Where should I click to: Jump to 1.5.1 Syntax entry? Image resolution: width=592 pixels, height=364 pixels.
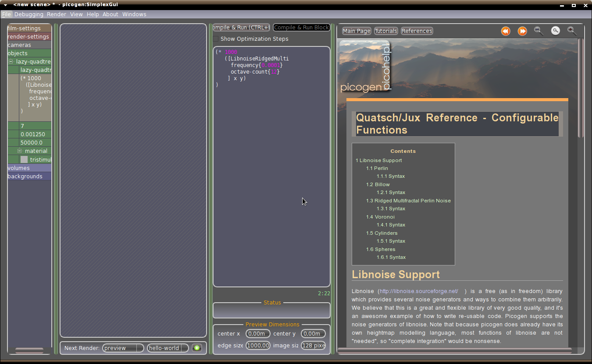coord(391,241)
